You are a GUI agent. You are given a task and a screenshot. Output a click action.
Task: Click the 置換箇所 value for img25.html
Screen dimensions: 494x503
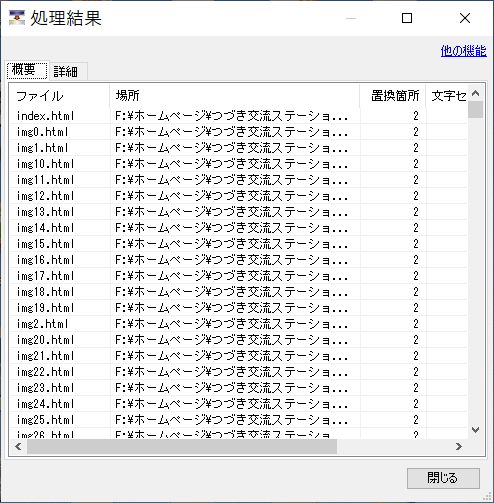tap(416, 420)
